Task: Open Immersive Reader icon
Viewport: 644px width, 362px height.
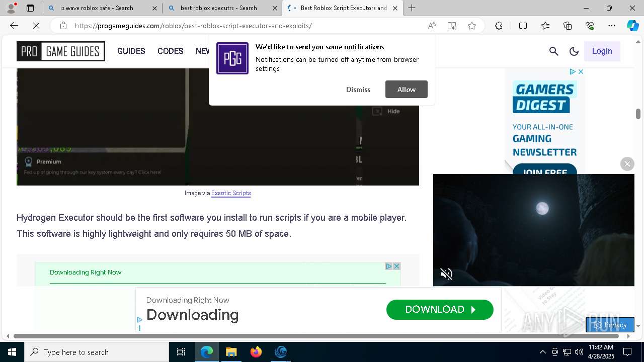Action: point(452,26)
